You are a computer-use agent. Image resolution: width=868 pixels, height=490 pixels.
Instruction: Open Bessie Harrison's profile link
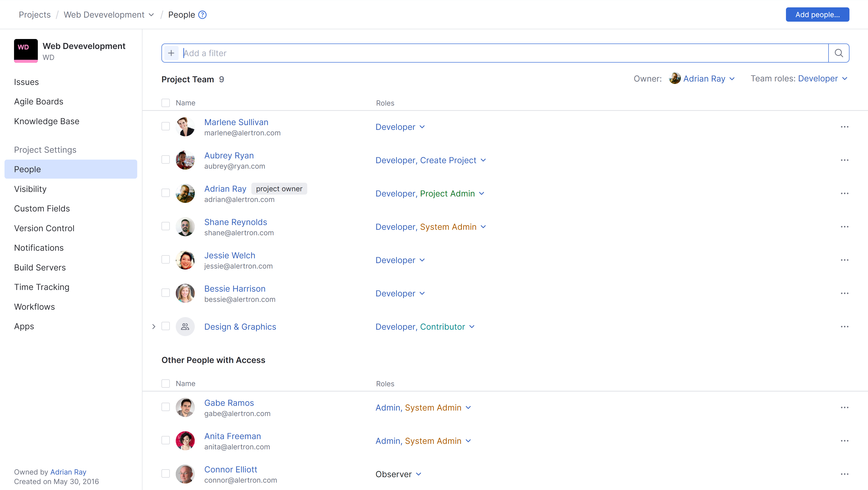[234, 289]
